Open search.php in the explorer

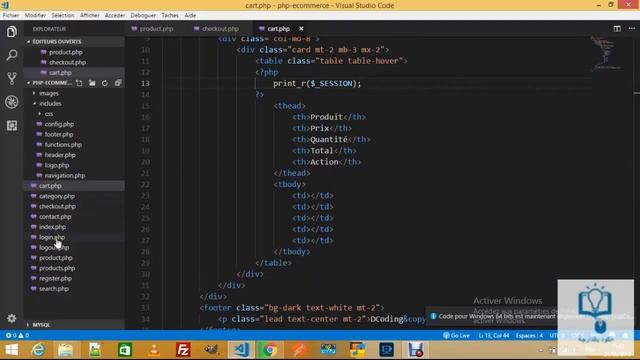[x=54, y=289]
